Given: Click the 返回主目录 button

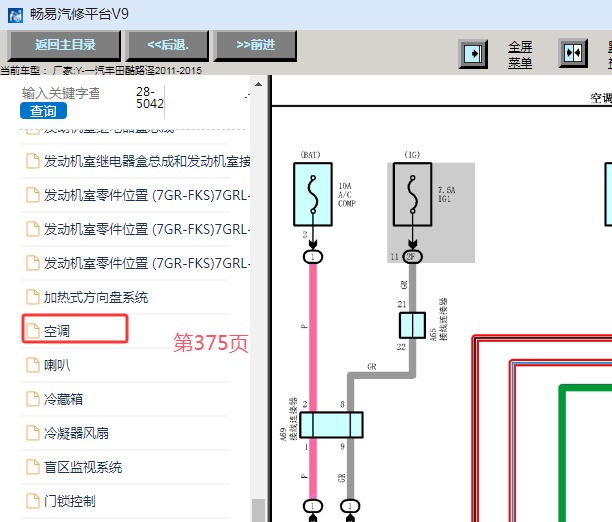Looking at the screenshot, I should pyautogui.click(x=65, y=45).
